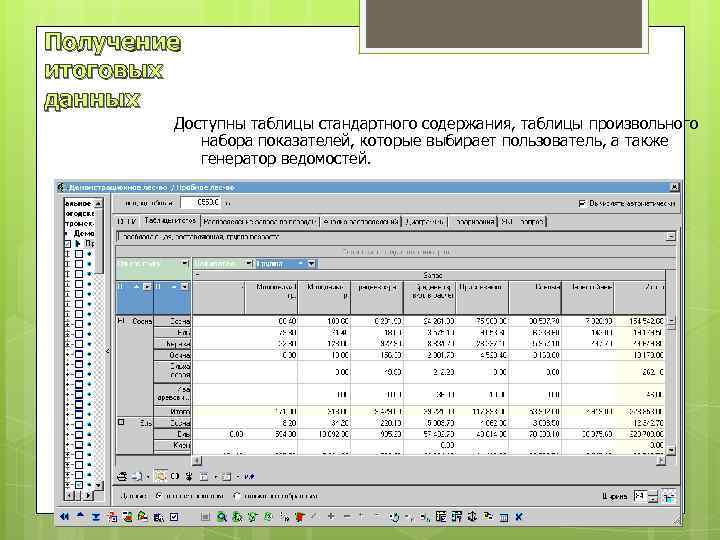Click the highlighted orange icon below the table
The width and height of the screenshot is (720, 540).
tap(160, 476)
